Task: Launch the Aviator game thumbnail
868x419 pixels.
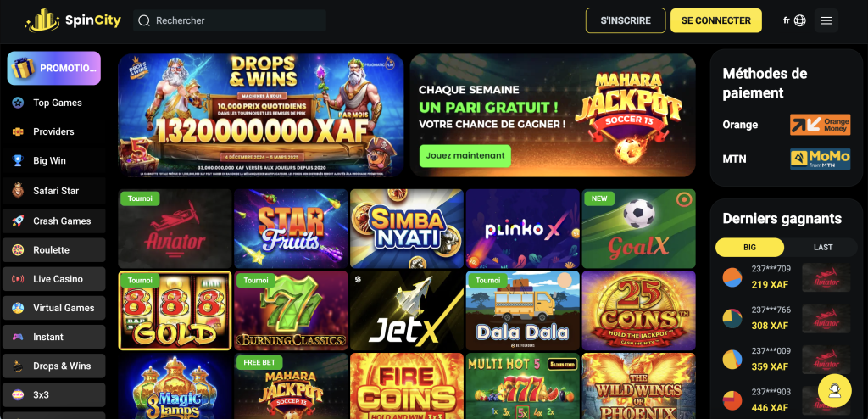Action: (x=175, y=228)
